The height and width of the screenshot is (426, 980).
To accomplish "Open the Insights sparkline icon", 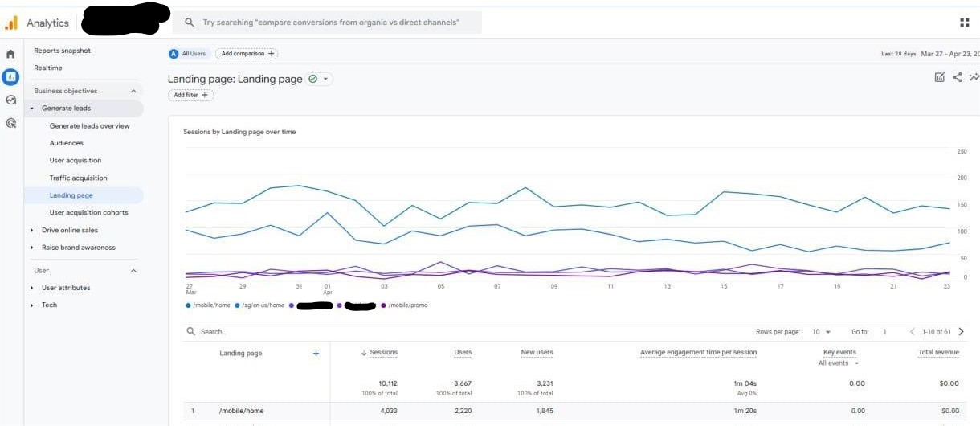I will tap(974, 77).
